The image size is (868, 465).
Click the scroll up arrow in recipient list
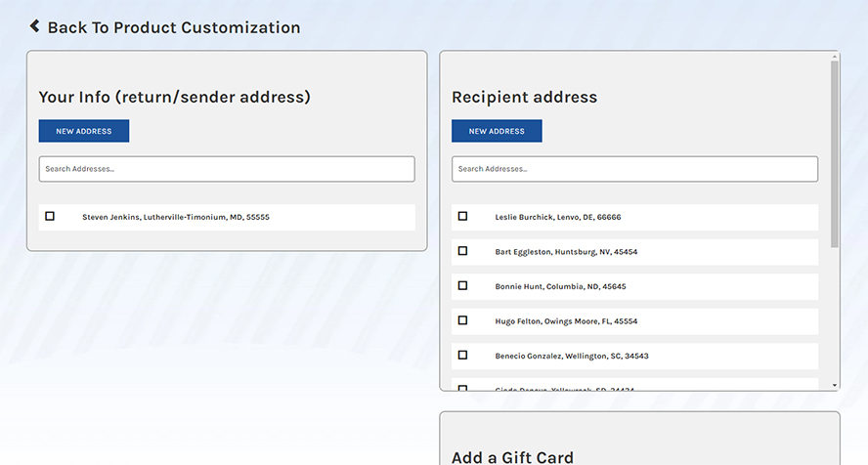pos(835,58)
